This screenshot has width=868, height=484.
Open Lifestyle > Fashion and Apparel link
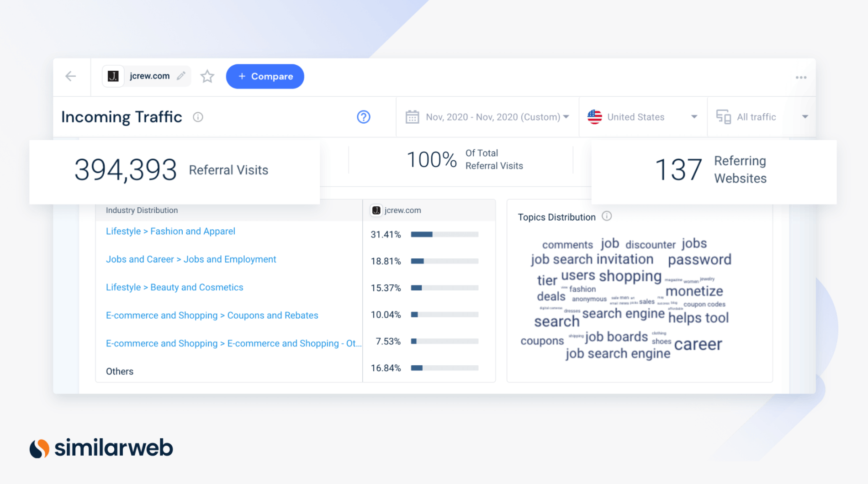[170, 231]
